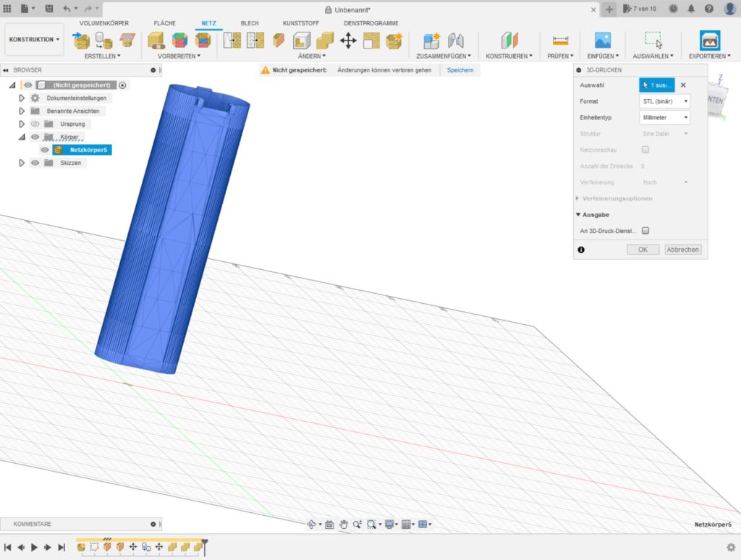
Task: Click OK in the 3D-Drucken dialog
Action: pyautogui.click(x=643, y=250)
